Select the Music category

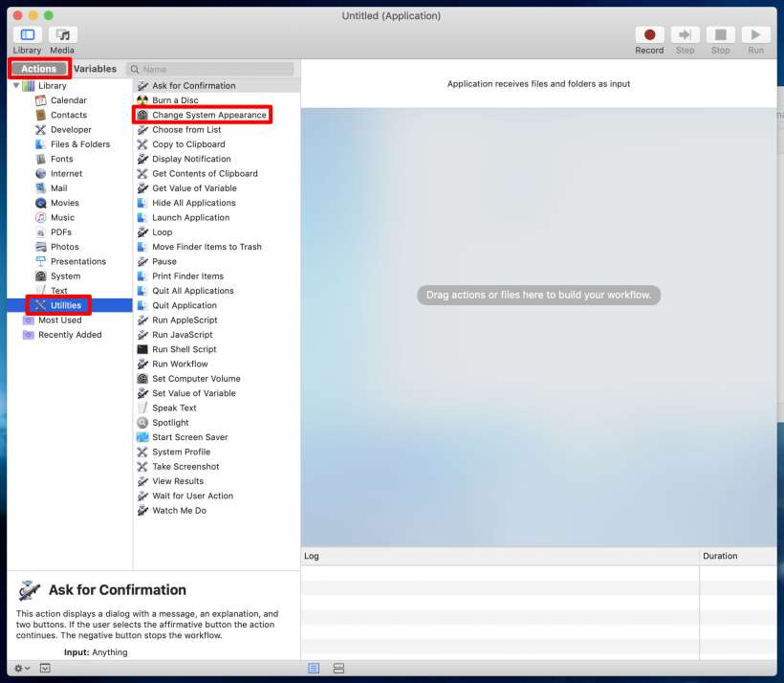pos(62,217)
